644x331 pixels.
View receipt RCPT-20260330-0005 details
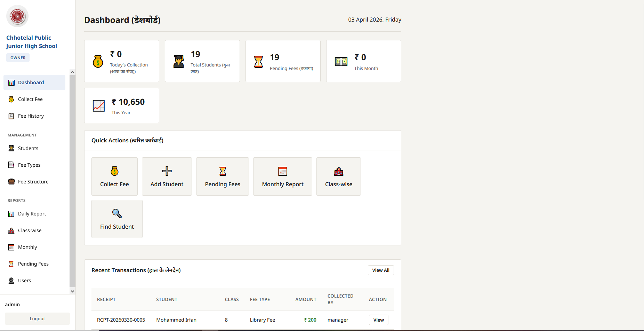378,320
